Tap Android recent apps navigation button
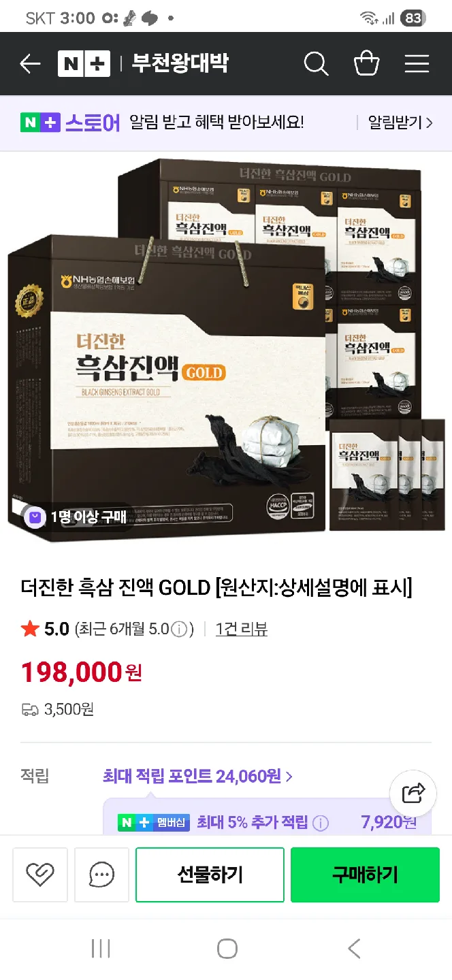452x980 pixels. pos(101,948)
